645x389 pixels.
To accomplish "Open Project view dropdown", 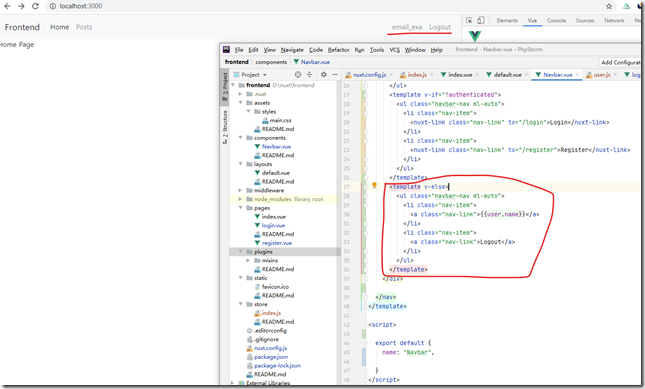I will pyautogui.click(x=264, y=75).
